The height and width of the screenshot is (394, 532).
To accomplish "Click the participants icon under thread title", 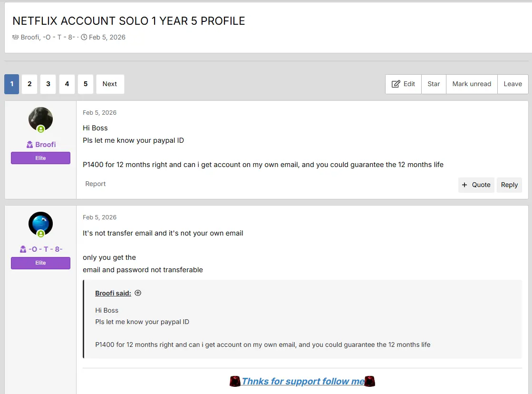I will coord(16,37).
